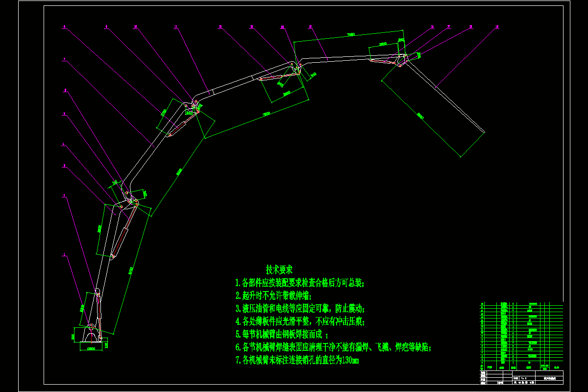Select part balloon number 1 near base
Screen dimensions: 588x392
(x=64, y=254)
